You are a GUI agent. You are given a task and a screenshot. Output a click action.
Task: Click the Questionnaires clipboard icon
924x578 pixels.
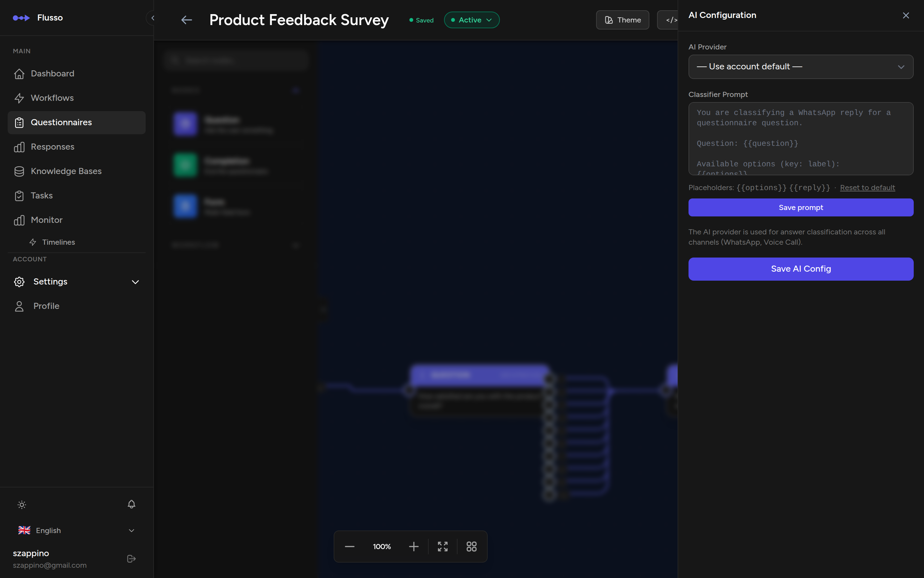[x=19, y=123]
